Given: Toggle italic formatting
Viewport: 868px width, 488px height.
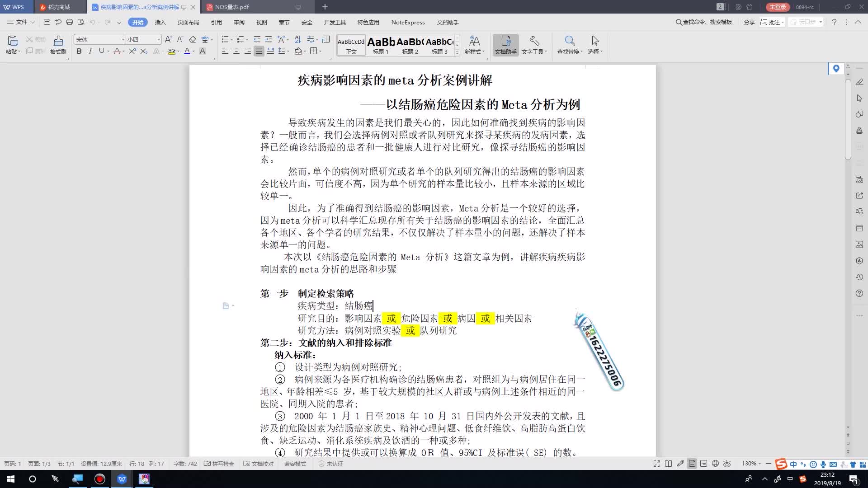Looking at the screenshot, I should point(90,52).
